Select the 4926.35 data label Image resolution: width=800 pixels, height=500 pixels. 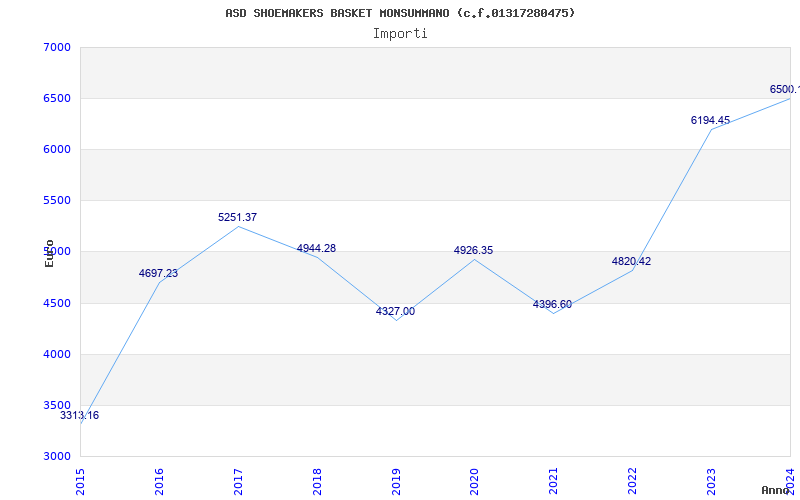point(473,251)
